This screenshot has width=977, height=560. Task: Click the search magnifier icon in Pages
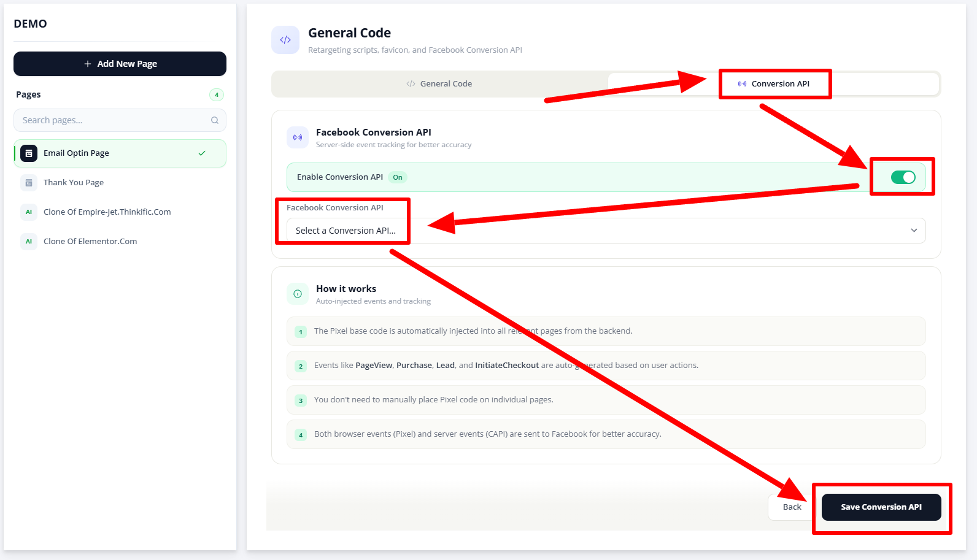click(215, 120)
